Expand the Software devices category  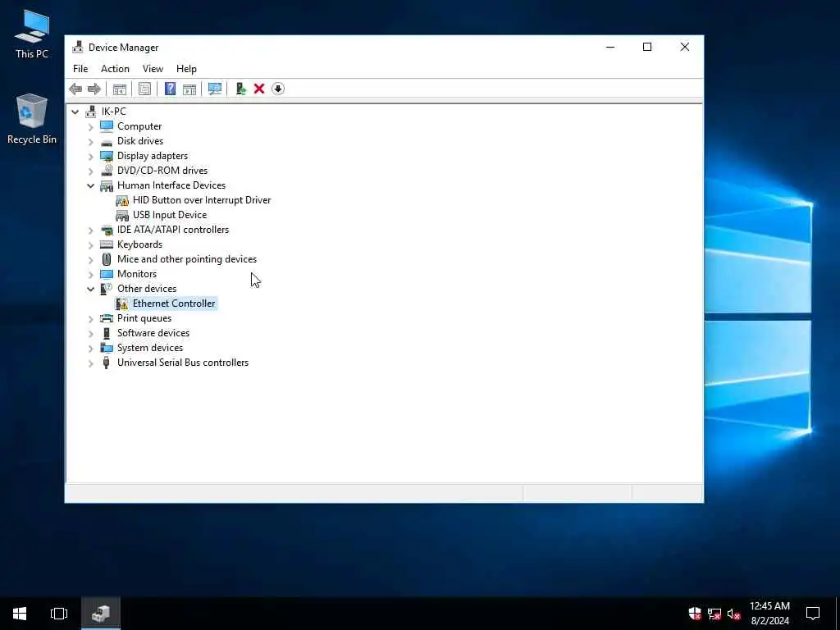(90, 333)
